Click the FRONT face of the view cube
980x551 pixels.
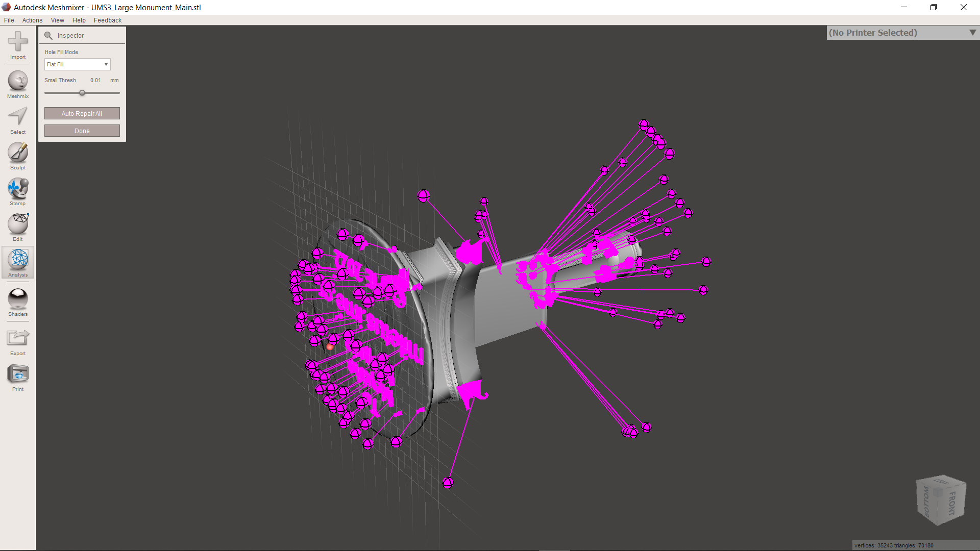click(x=953, y=503)
